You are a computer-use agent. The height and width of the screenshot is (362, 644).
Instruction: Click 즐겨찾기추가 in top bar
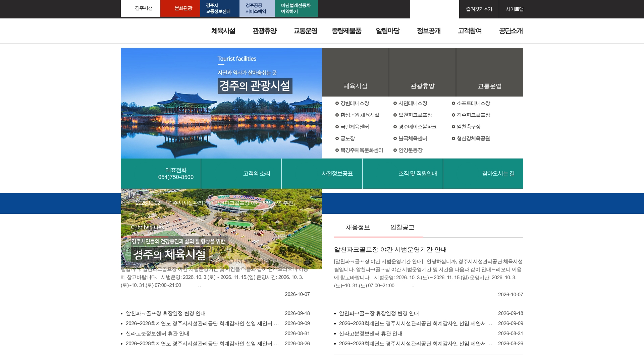coord(479,9)
